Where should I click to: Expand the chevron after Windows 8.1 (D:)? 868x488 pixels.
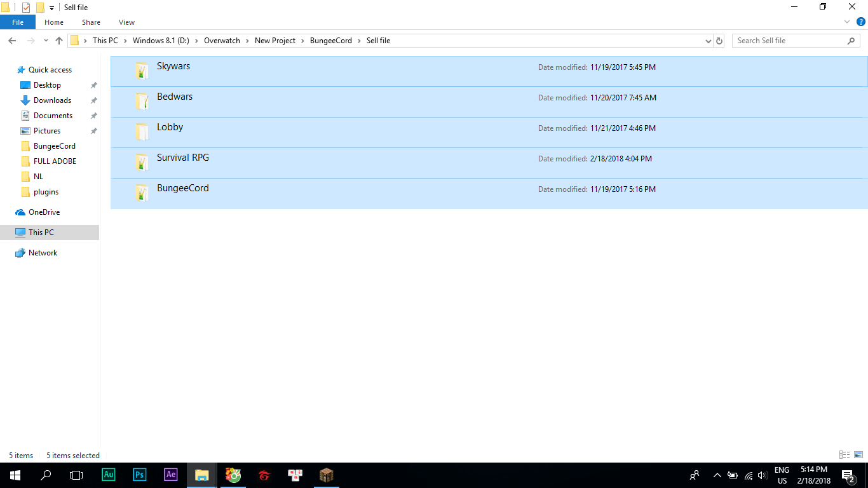coord(197,41)
